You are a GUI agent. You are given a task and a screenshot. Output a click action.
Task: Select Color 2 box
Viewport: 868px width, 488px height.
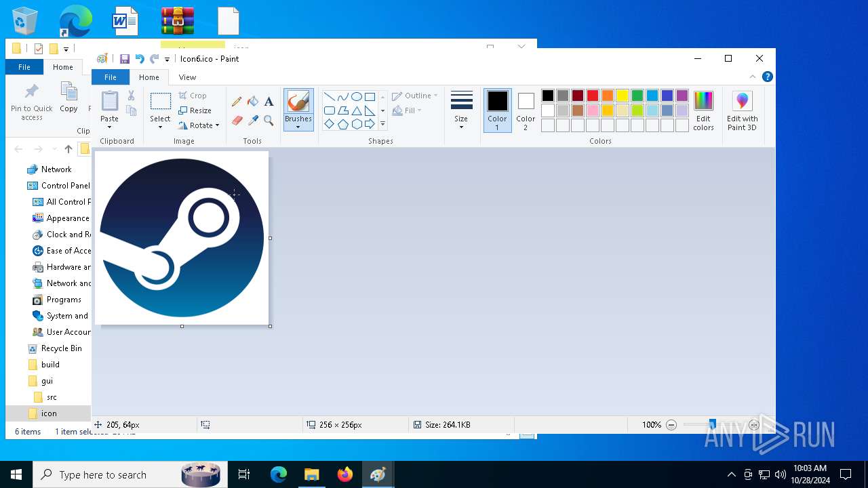coord(526,110)
